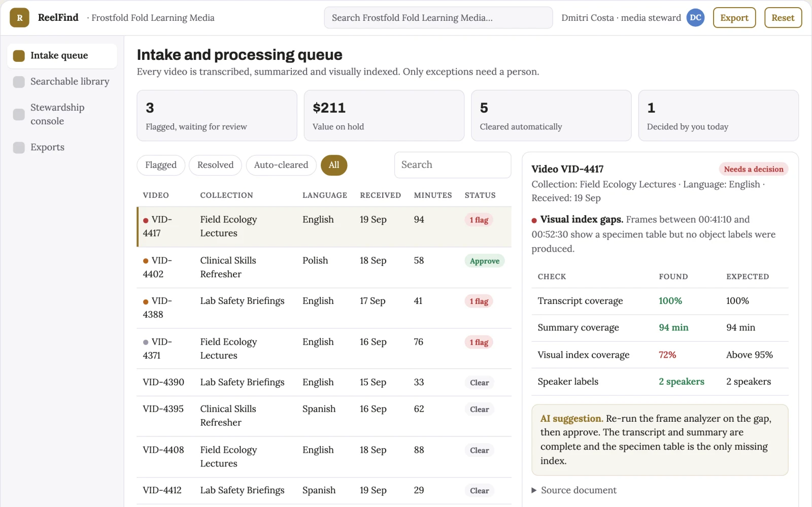
Task: Open the 1 flag badge for VID-4388
Action: click(479, 301)
